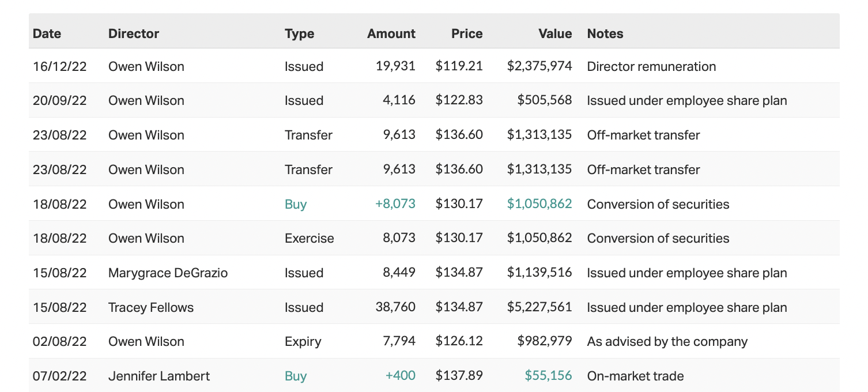Click the Director remuneration note
The height and width of the screenshot is (392, 868).
pos(651,66)
